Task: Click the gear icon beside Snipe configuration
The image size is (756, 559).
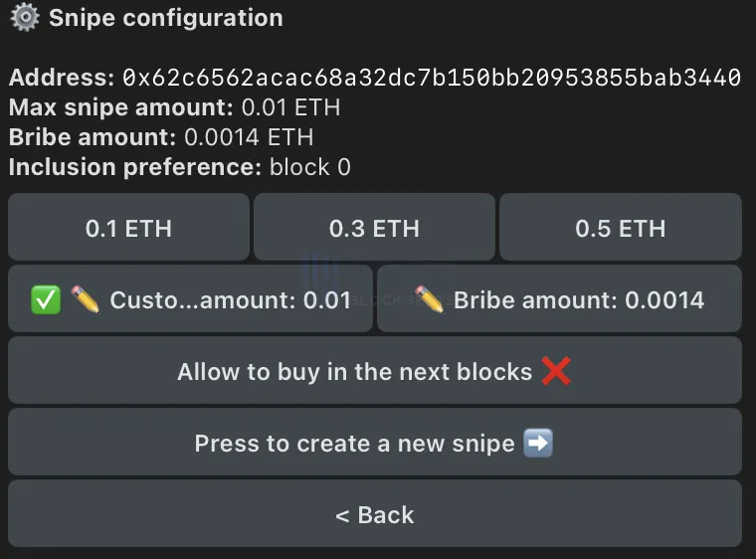Action: tap(24, 18)
